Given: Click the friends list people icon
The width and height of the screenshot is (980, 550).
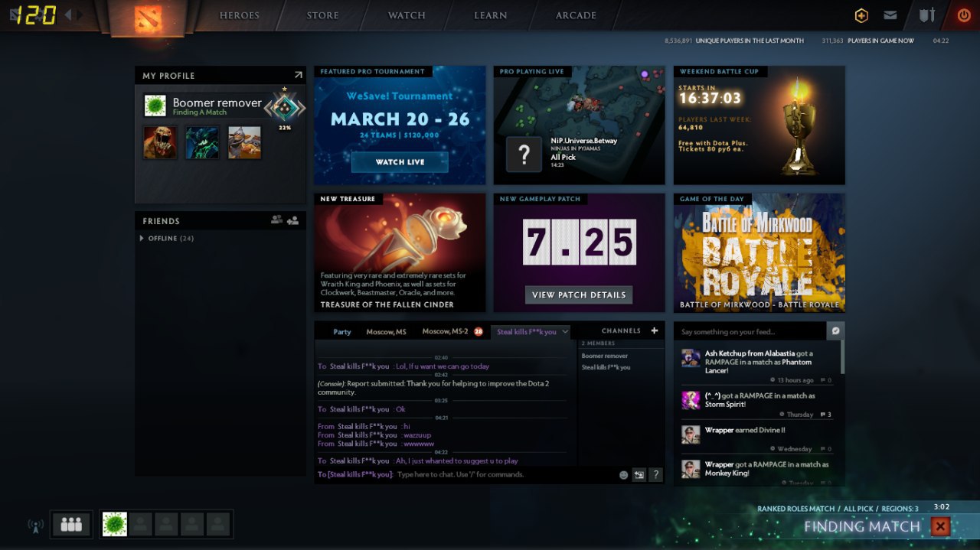Looking at the screenshot, I should (x=276, y=220).
